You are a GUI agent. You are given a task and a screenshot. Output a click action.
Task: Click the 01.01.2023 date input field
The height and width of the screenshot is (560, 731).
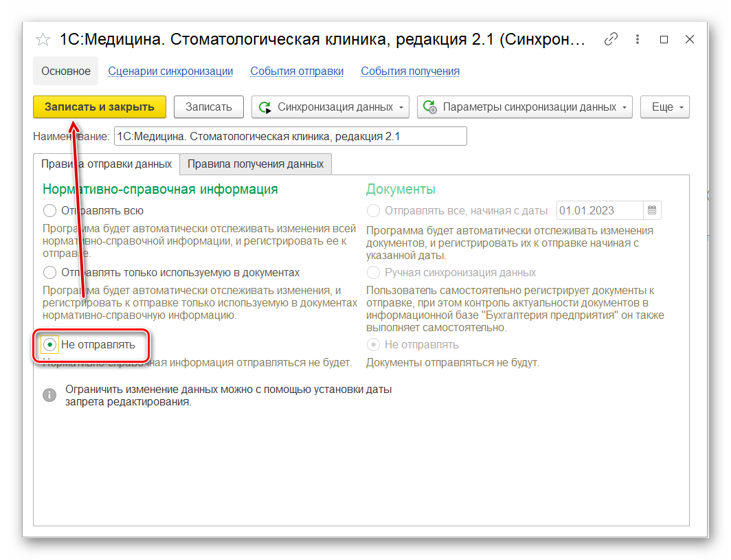point(600,210)
